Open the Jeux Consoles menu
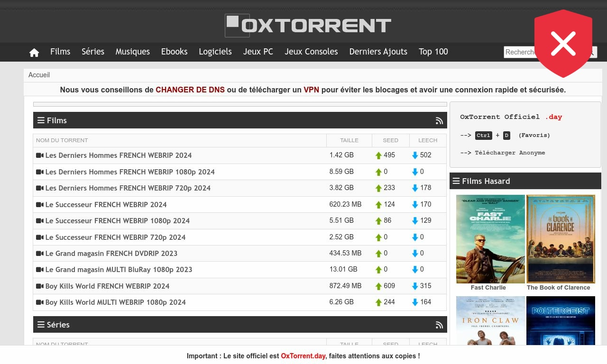 pyautogui.click(x=311, y=52)
